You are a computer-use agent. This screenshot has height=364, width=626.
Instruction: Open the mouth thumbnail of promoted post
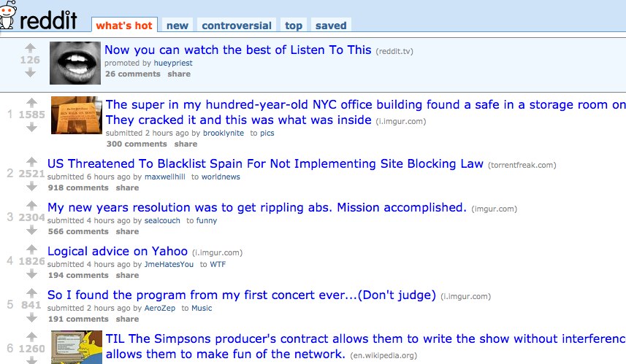pyautogui.click(x=75, y=63)
